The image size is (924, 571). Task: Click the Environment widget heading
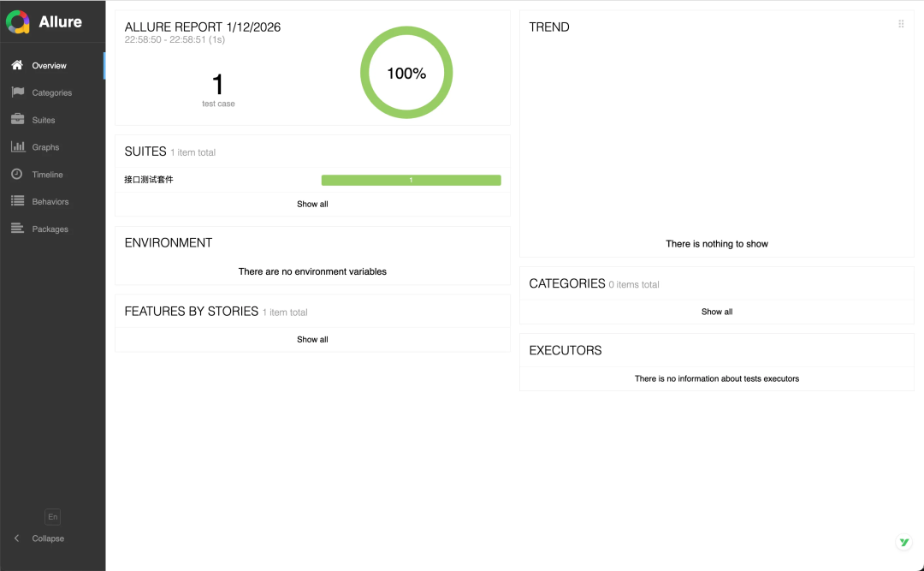point(168,243)
